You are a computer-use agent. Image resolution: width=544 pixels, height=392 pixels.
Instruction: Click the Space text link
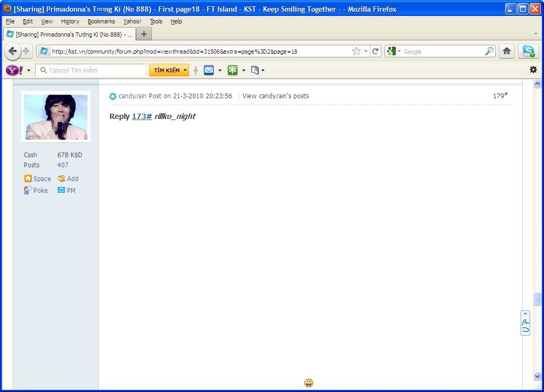click(42, 178)
